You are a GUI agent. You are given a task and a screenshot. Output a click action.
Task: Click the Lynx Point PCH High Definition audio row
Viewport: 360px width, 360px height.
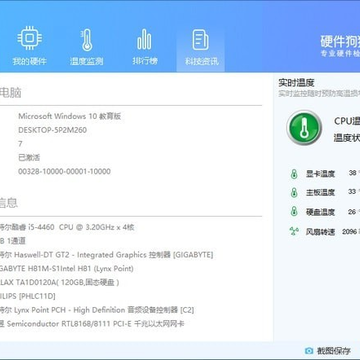97,310
